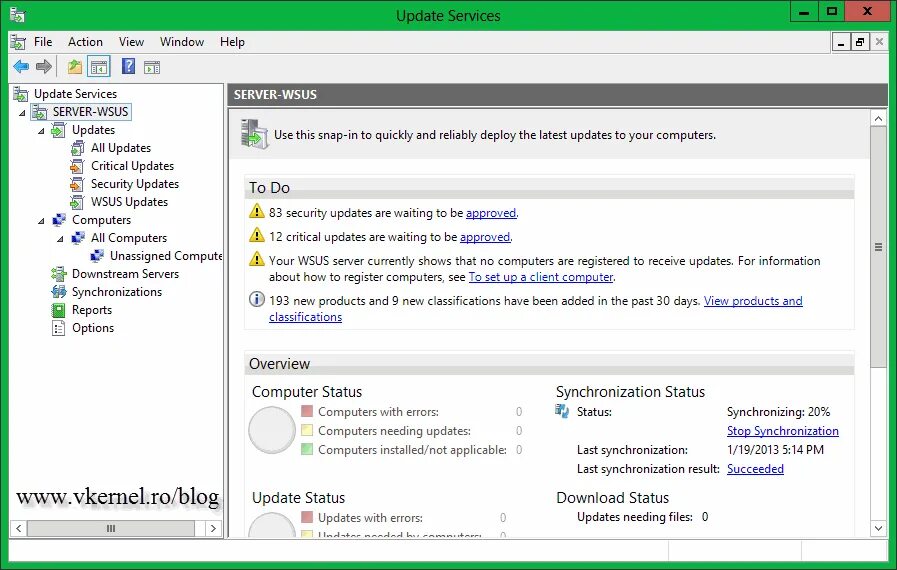
Task: Toggle the Show/Hide Console Tree icon
Action: (x=99, y=67)
